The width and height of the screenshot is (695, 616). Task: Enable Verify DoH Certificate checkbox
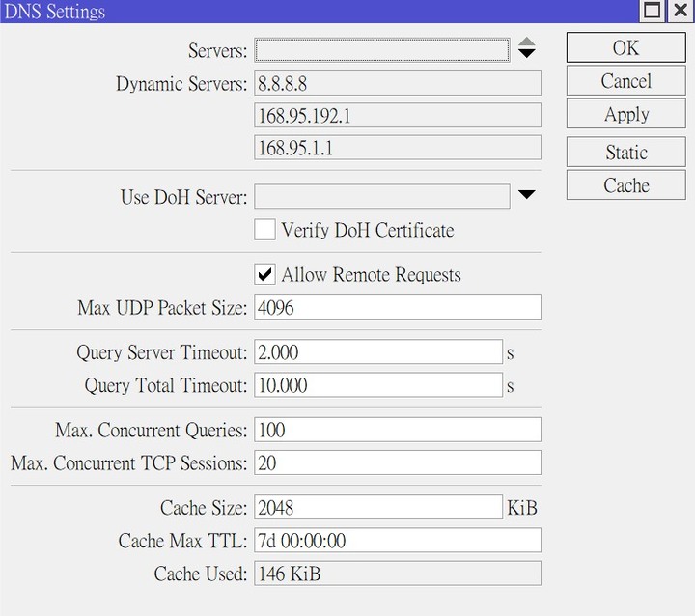(264, 229)
